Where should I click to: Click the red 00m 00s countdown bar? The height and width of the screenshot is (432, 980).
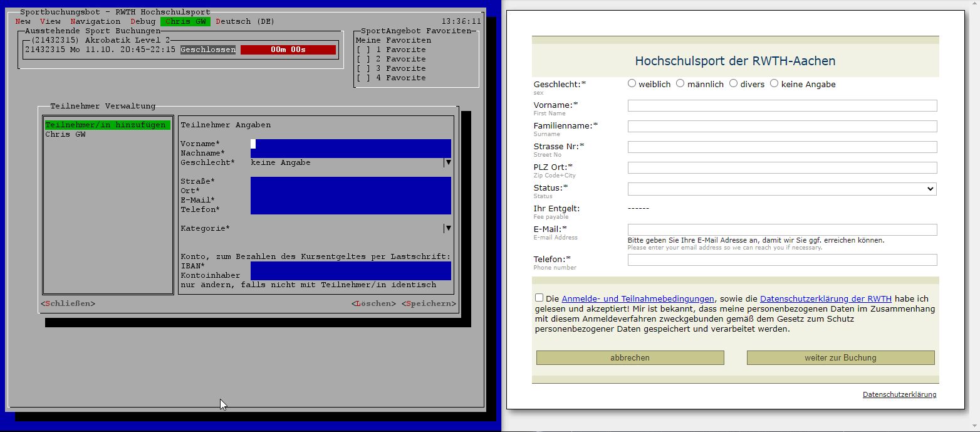288,50
